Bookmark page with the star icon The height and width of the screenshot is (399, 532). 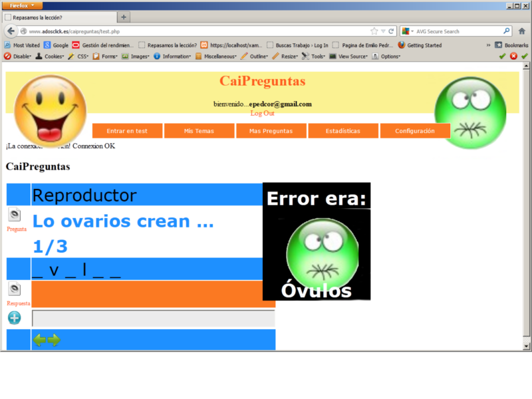pyautogui.click(x=374, y=31)
